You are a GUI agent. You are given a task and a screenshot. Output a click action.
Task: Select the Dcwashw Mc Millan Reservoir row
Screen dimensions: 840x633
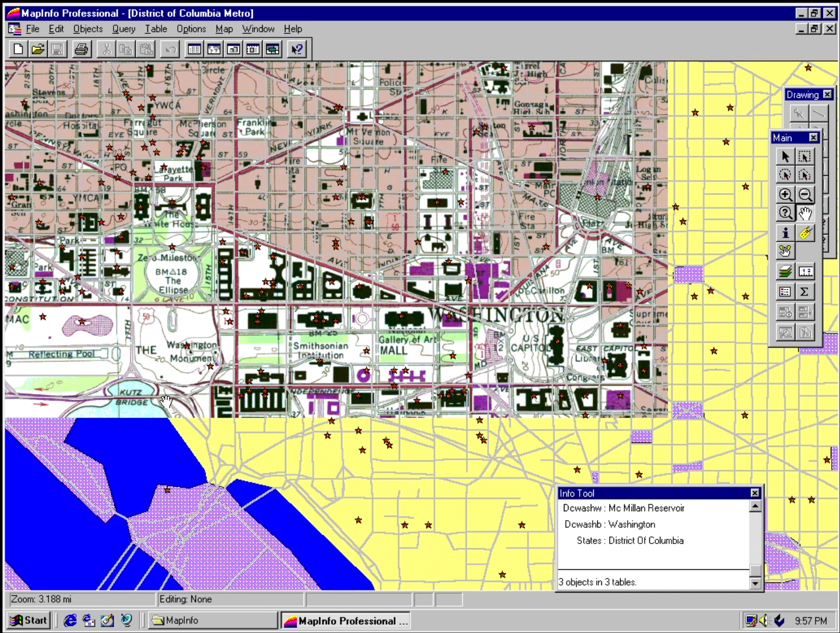(624, 508)
